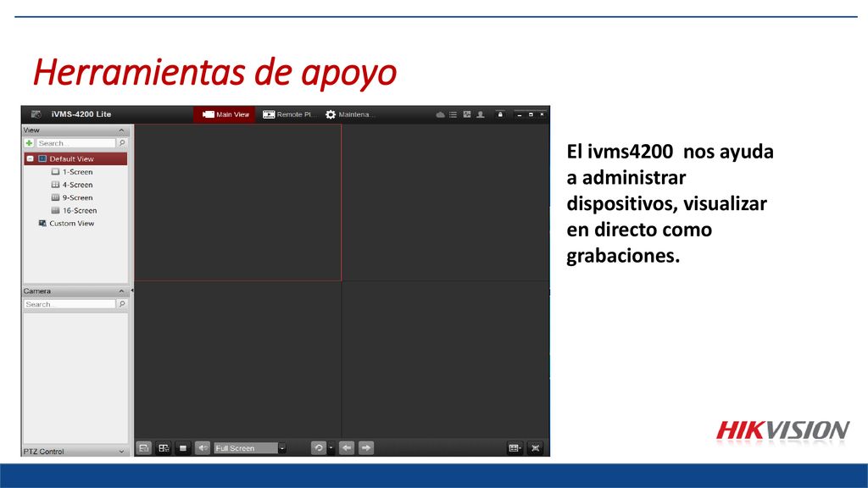The height and width of the screenshot is (488, 868).
Task: Collapse the side panel with the small arrow
Action: coord(131,291)
